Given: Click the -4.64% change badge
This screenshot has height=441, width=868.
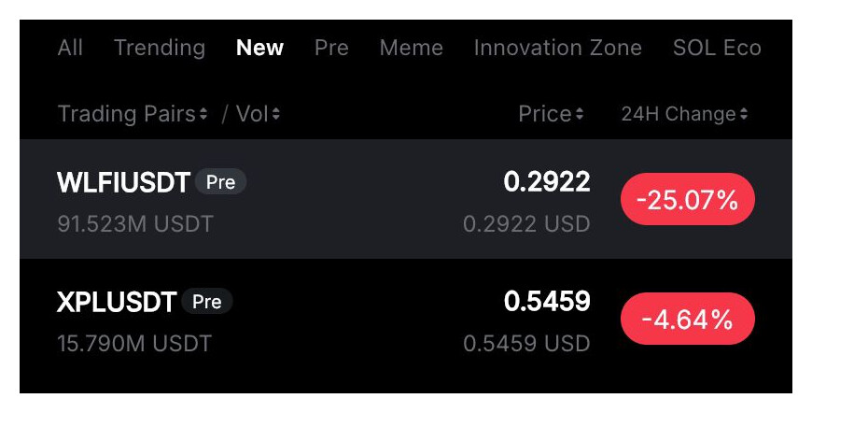Looking at the screenshot, I should click(x=687, y=319).
